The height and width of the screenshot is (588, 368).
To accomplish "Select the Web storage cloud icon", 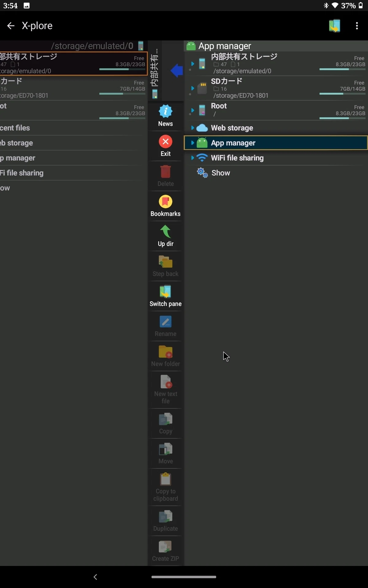I will [x=202, y=128].
